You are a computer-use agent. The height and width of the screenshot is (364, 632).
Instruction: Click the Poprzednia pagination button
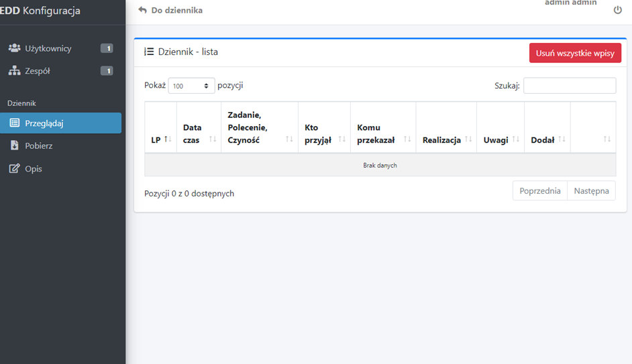pyautogui.click(x=539, y=191)
